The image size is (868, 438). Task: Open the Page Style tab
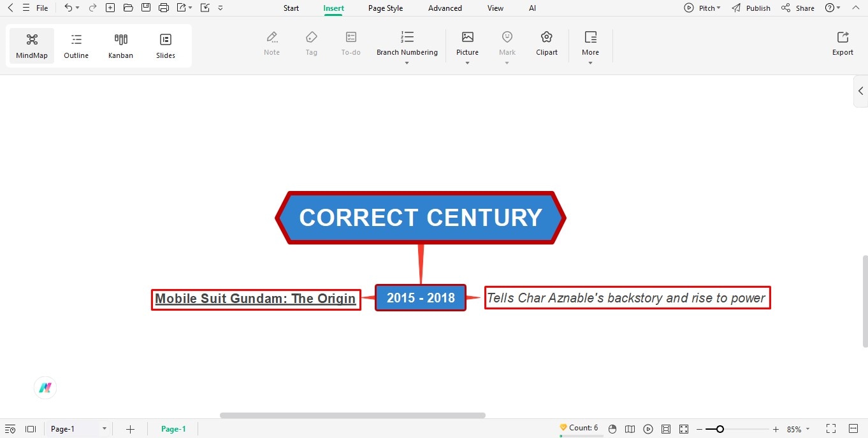[386, 8]
